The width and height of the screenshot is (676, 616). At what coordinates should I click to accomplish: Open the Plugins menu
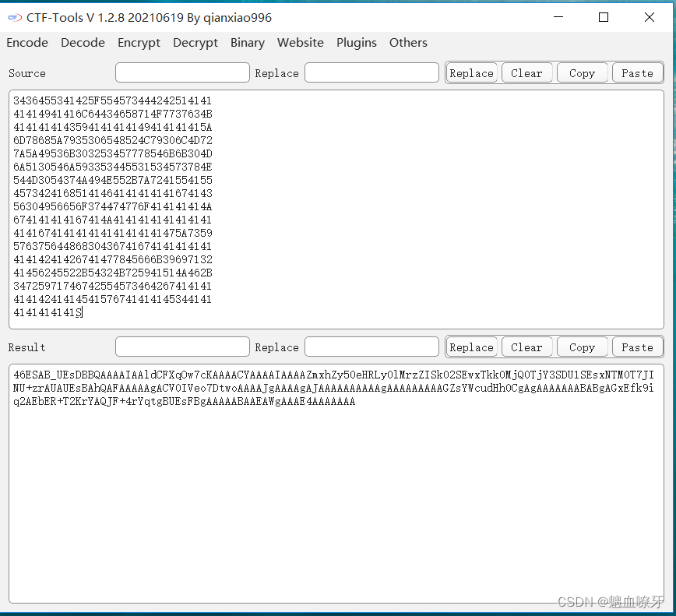coord(357,43)
